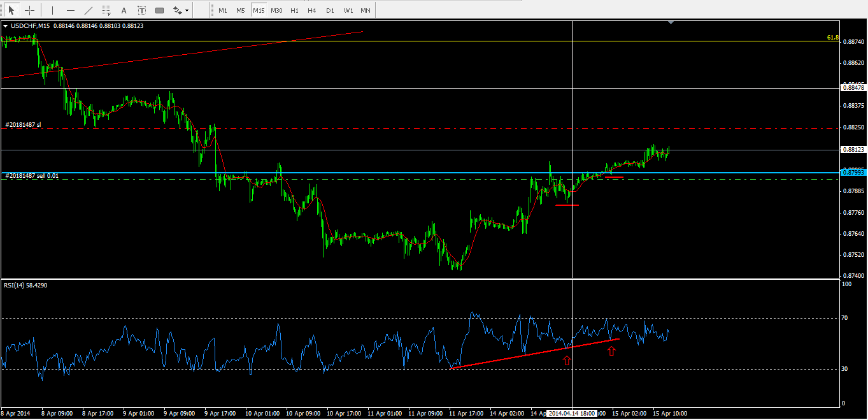Switch chart to MN monthly timeframe
Image resolution: width=868 pixels, height=420 pixels.
tap(365, 11)
